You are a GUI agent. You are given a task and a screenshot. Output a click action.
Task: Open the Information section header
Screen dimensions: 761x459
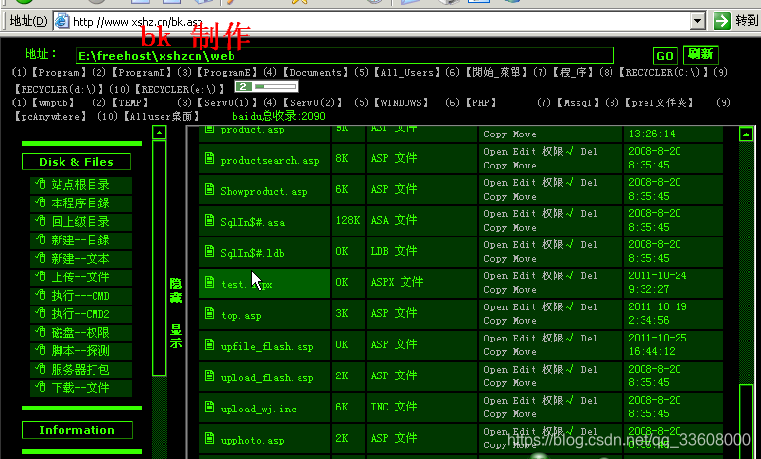click(77, 430)
